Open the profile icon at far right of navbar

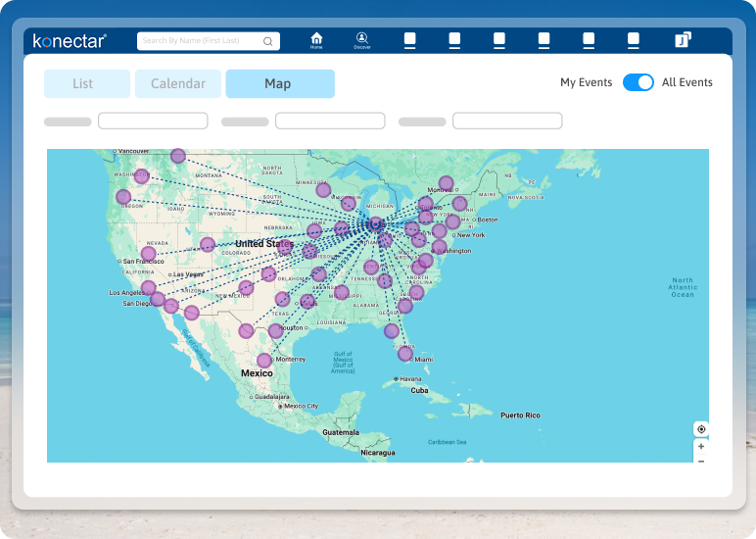tap(683, 40)
